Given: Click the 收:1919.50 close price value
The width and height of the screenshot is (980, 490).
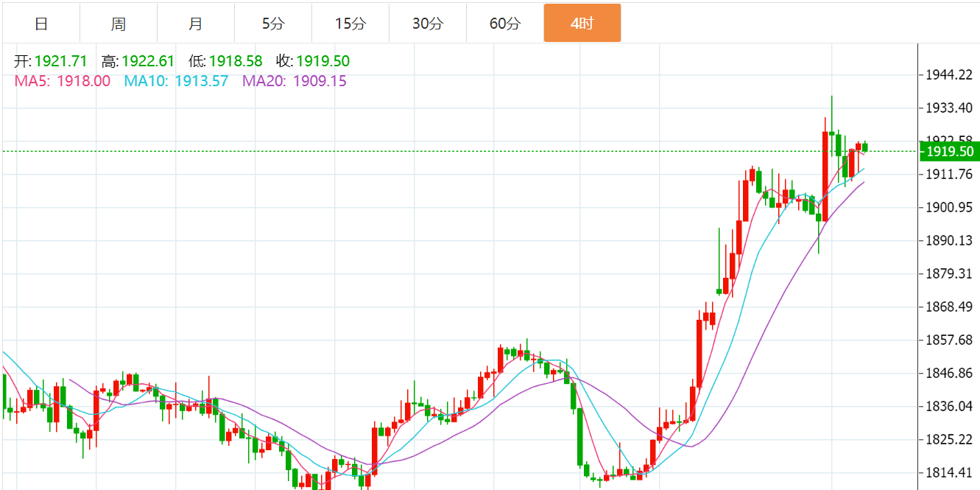Looking at the screenshot, I should (x=313, y=61).
